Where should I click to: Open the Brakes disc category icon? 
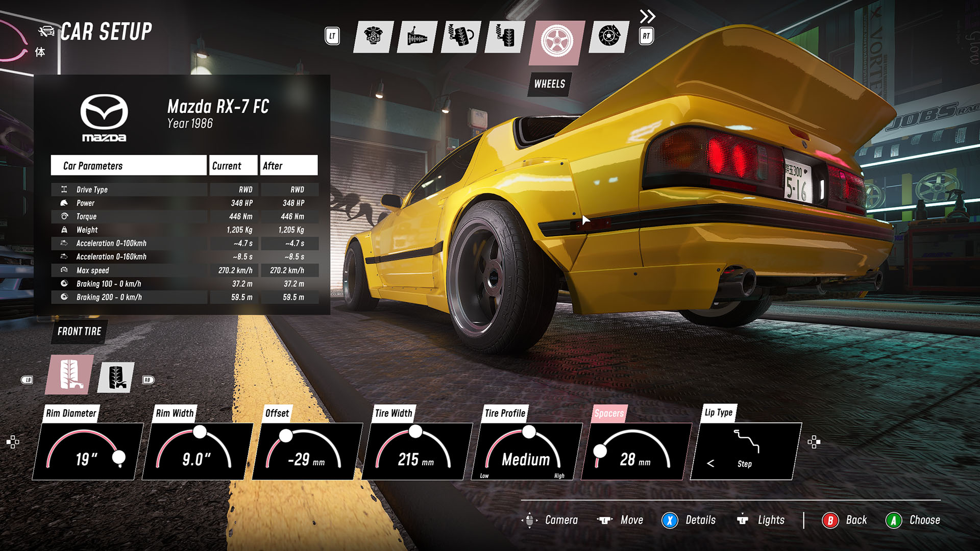point(608,37)
